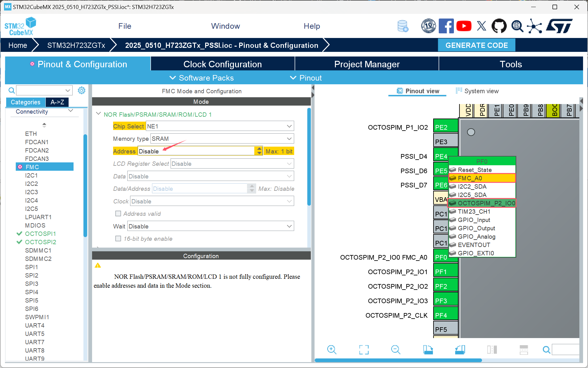The image size is (588, 368).
Task: Open the YouTube icon link
Action: 464,26
